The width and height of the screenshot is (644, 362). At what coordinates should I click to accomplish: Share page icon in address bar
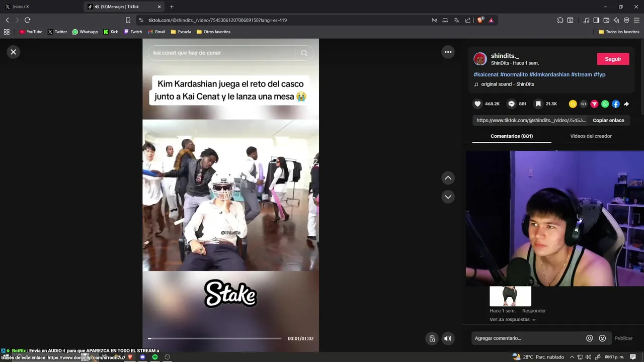point(468,20)
